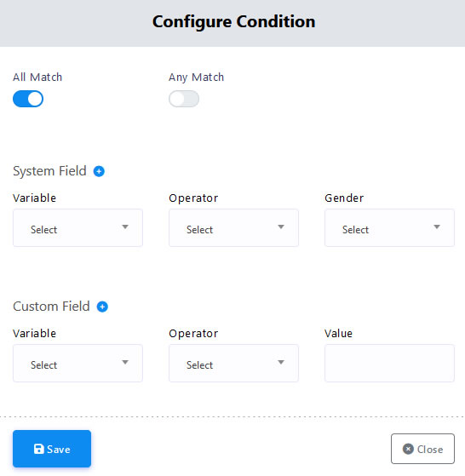Click the X icon on Close button
Viewport: 465px width, 476px height.
pyautogui.click(x=408, y=449)
